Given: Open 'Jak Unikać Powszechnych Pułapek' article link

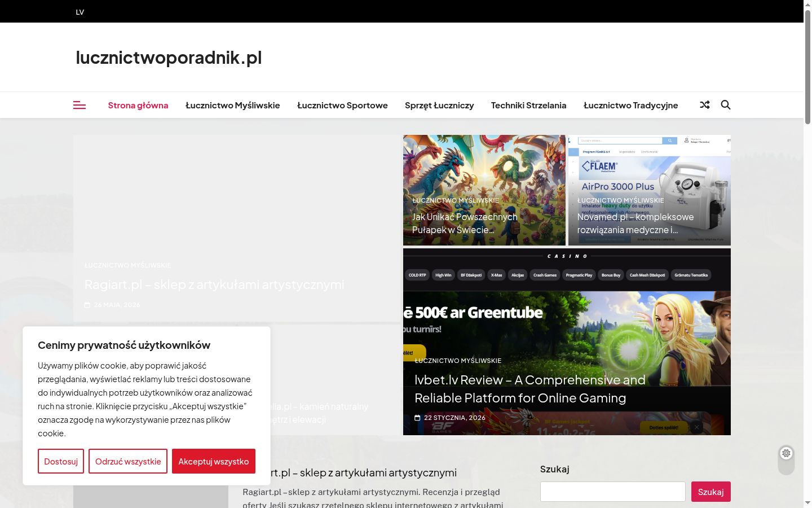Looking at the screenshot, I should (465, 224).
